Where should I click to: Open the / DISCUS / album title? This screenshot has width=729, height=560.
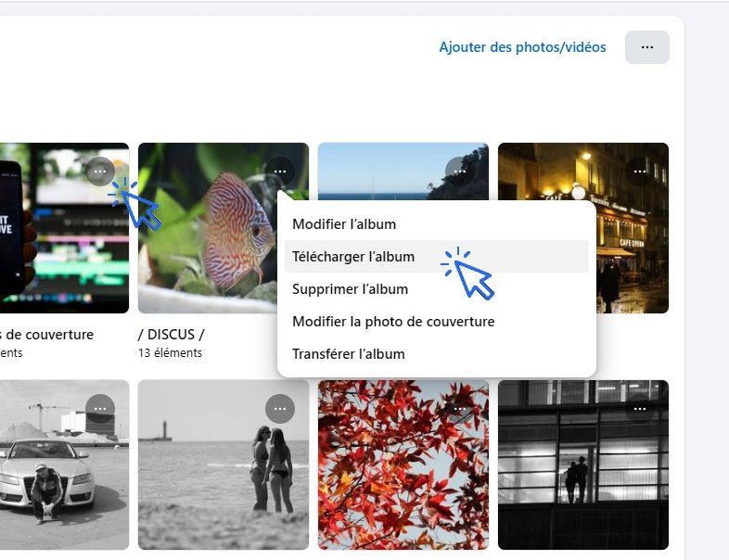(172, 335)
